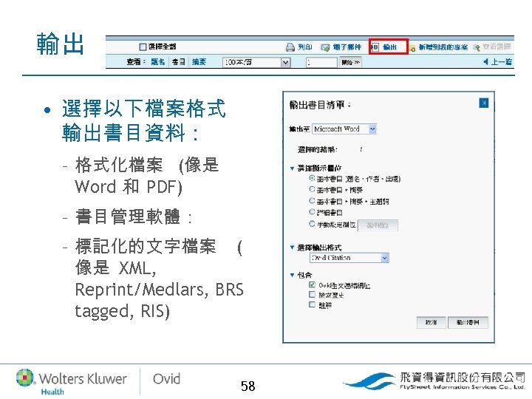Click the printer icon for 列印
Image resolution: width=532 pixels, height=399 pixels.
pos(290,47)
